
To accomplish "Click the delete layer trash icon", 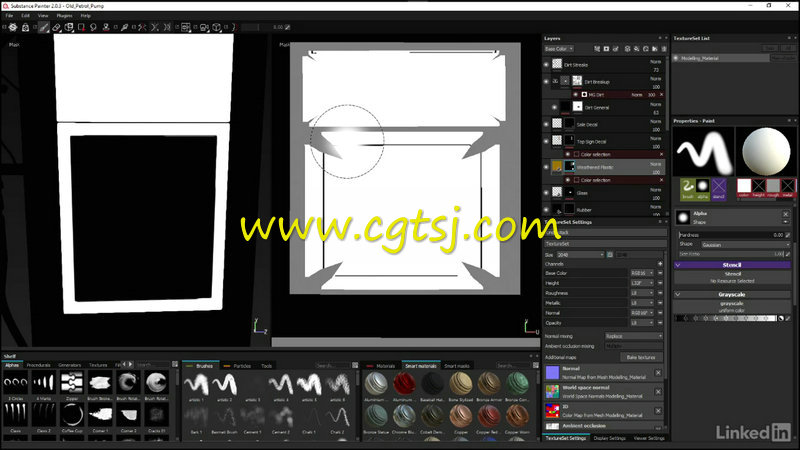I will [x=664, y=49].
